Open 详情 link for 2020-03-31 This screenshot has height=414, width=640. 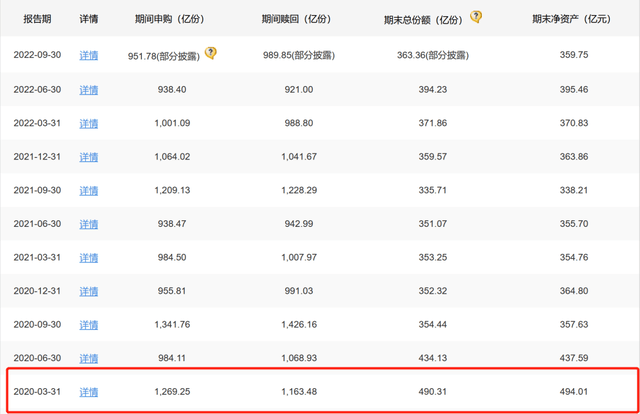click(89, 392)
